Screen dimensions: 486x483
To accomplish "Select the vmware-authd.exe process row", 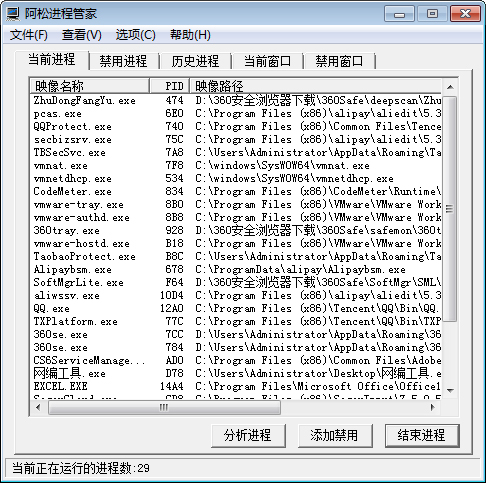I will click(x=236, y=217).
